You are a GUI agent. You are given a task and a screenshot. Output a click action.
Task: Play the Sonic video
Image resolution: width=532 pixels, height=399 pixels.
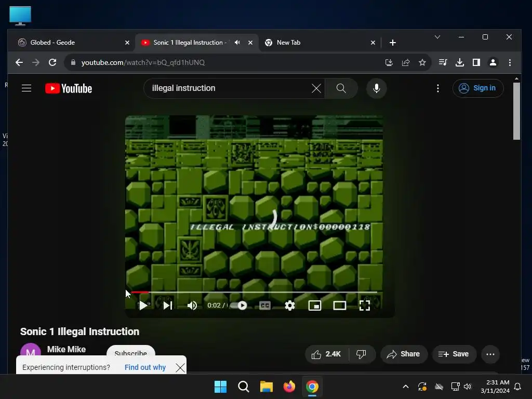coord(143,305)
